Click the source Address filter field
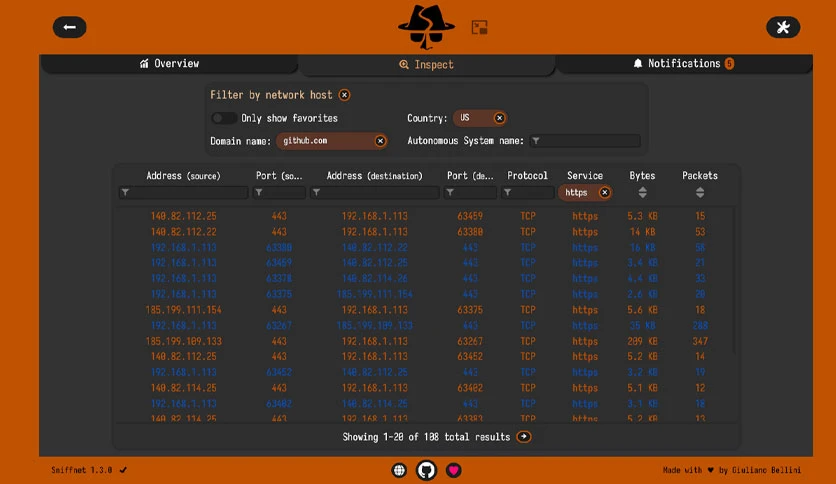 pos(183,192)
